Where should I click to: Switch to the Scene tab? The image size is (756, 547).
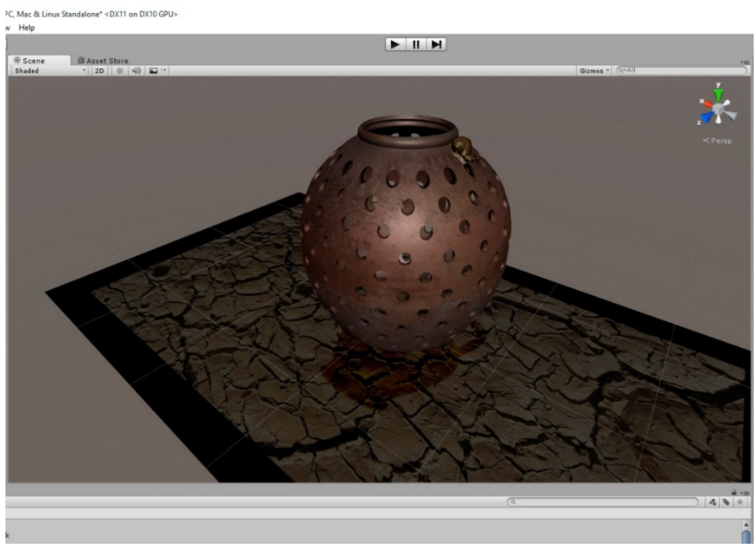tap(33, 61)
